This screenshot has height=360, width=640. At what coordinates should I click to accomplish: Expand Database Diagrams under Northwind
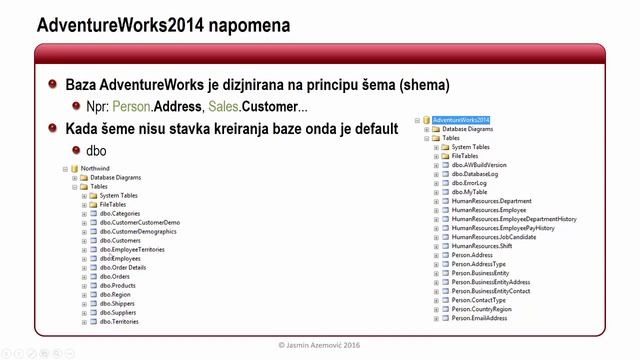[x=75, y=178]
